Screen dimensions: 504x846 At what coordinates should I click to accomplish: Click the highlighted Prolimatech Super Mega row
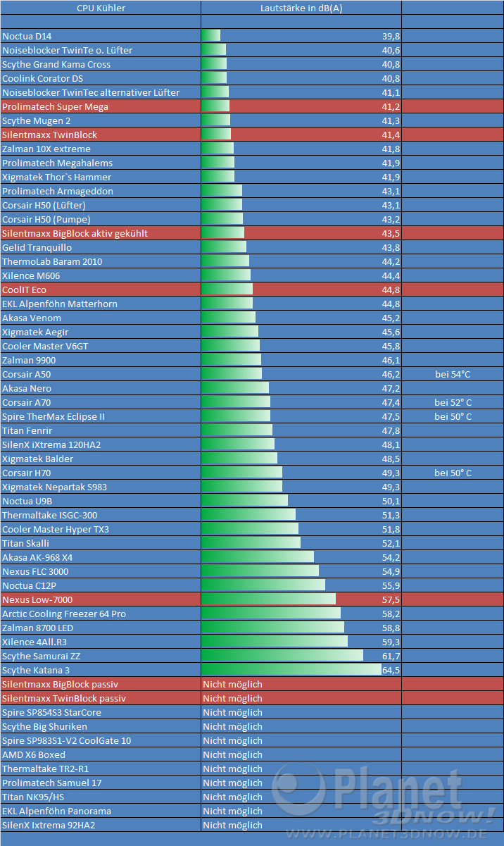point(55,106)
